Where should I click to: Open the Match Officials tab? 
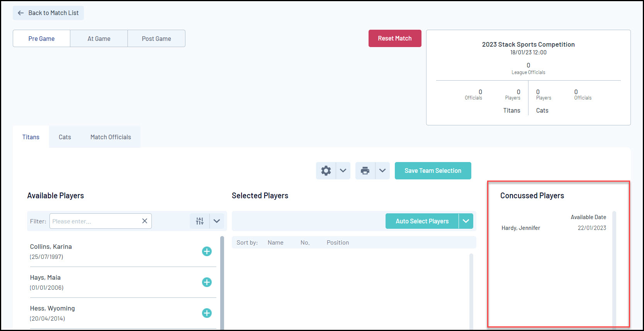(x=110, y=137)
